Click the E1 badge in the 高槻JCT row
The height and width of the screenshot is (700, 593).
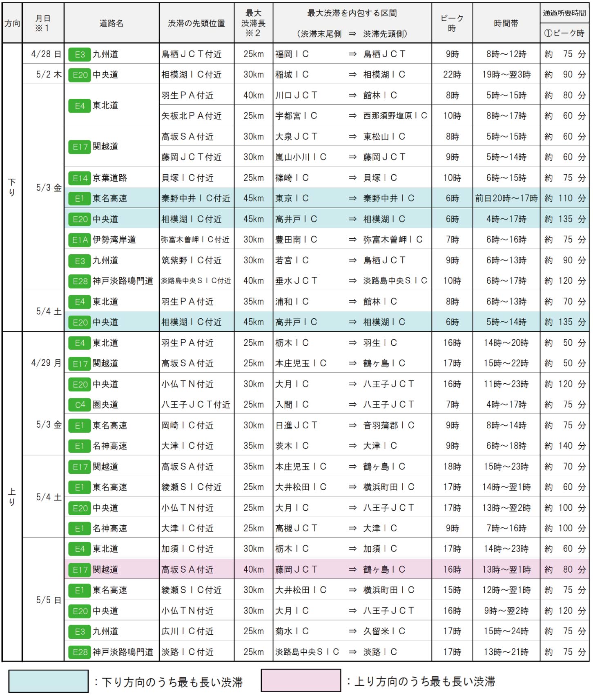pyautogui.click(x=80, y=529)
